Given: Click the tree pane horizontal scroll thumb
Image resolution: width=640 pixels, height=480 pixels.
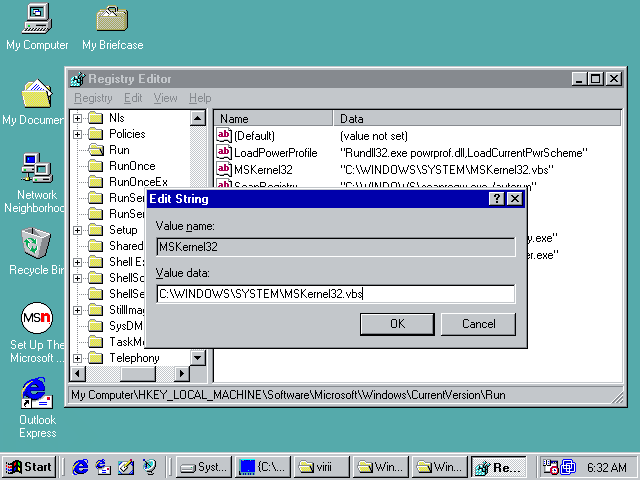Looking at the screenshot, I should point(138,373).
